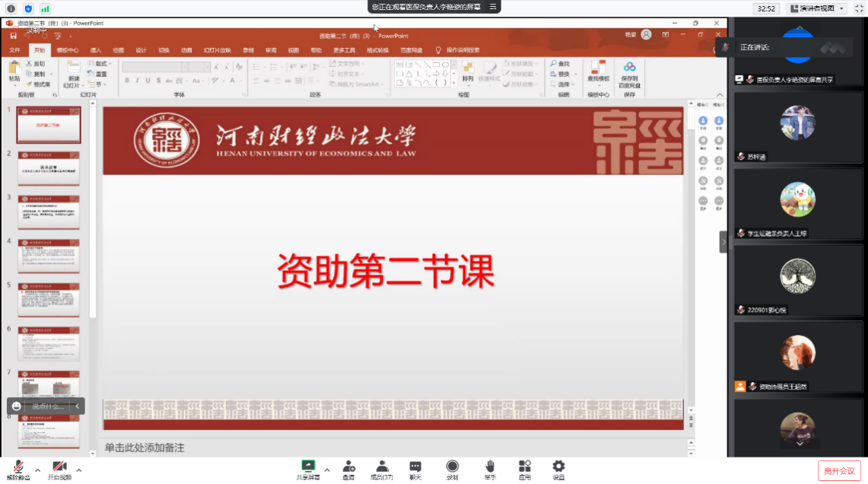
Task: Switch to the Design (设计) tab
Action: click(141, 50)
